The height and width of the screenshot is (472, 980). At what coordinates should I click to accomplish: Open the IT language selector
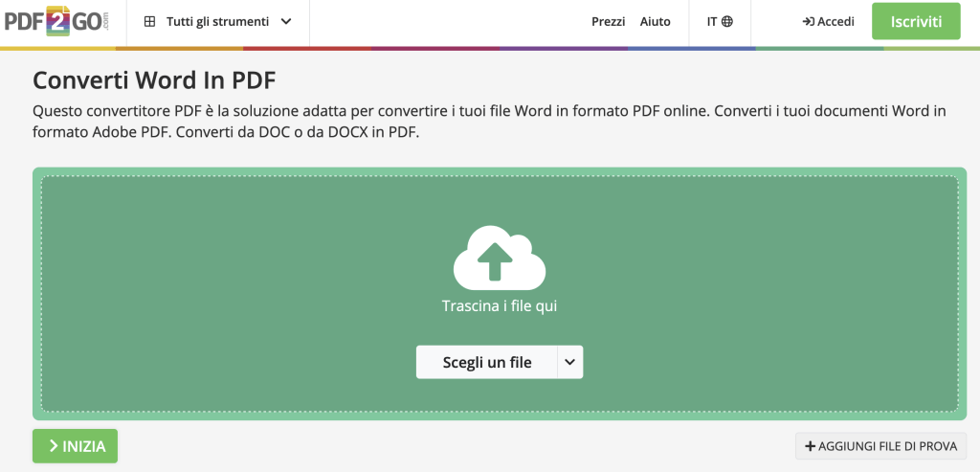[720, 22]
